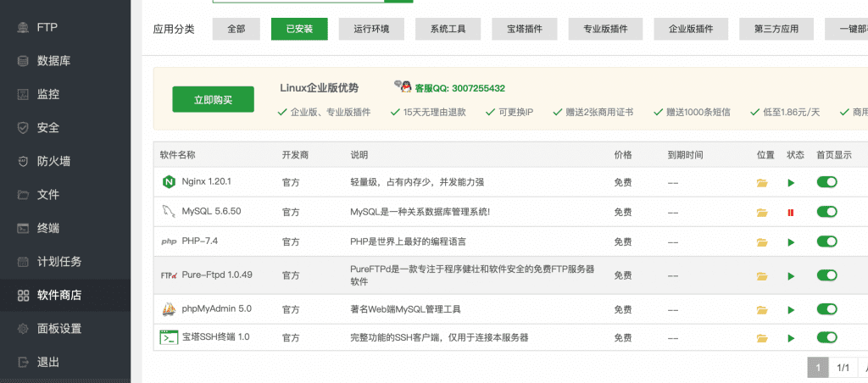
Task: Toggle MySQL homepage display switch
Action: point(826,212)
